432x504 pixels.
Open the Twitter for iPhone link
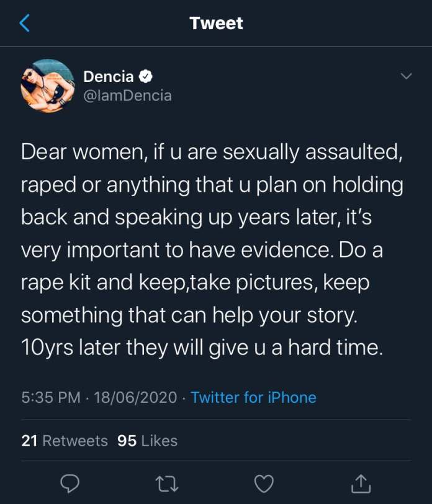coord(253,397)
